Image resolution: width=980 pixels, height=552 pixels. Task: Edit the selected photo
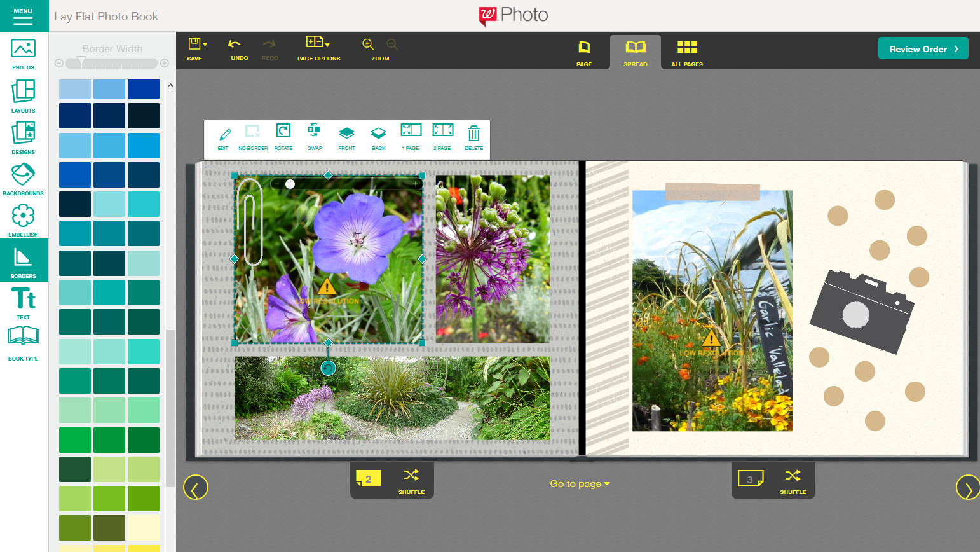[223, 138]
